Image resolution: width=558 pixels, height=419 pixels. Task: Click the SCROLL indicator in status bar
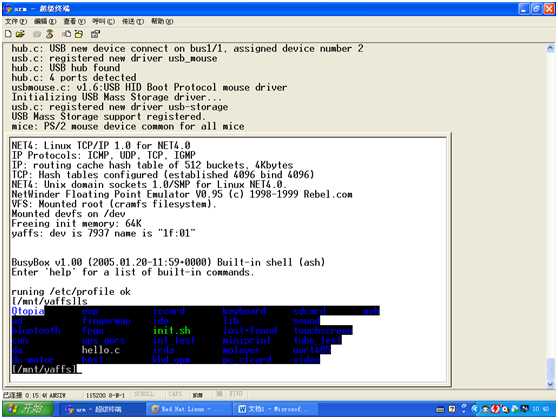pos(144,394)
